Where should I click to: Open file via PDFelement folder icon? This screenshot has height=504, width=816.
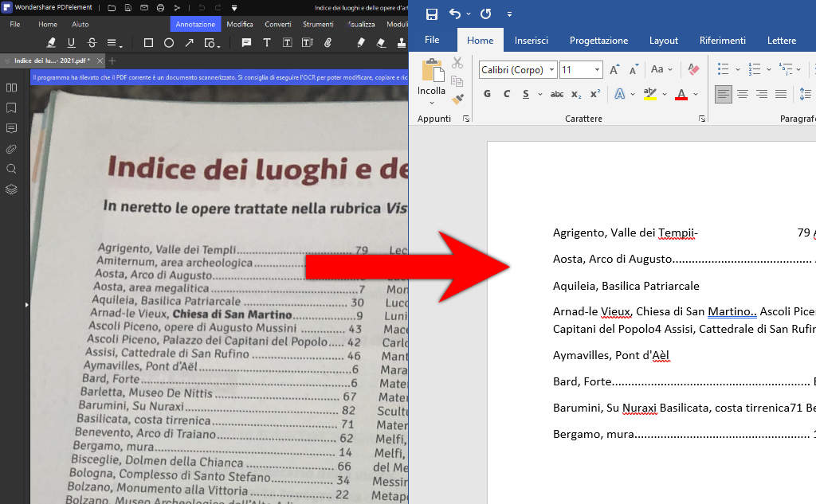[112, 8]
